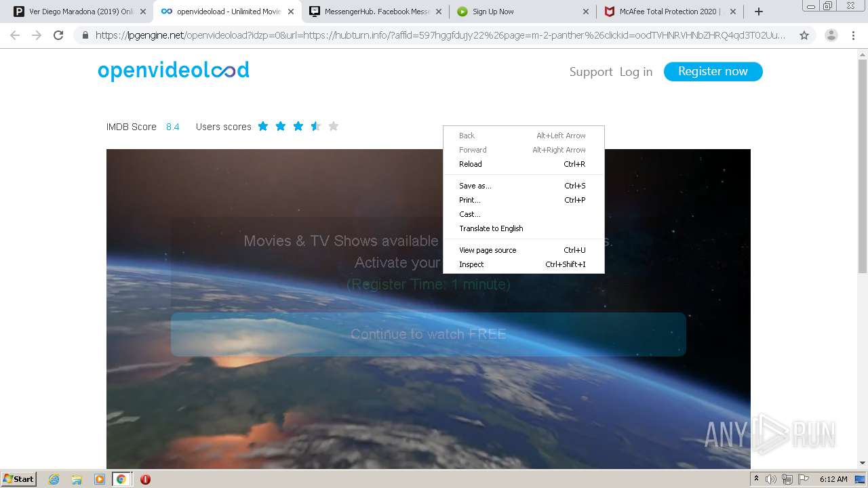Click the IMDB score value 8.4
The height and width of the screenshot is (488, 868).
173,127
